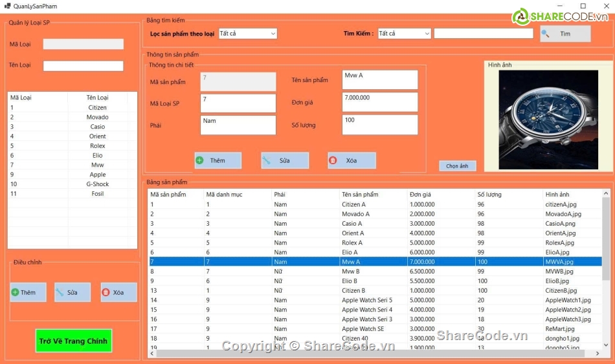Click the Số lượng field
The height and width of the screenshot is (364, 615).
click(x=379, y=125)
